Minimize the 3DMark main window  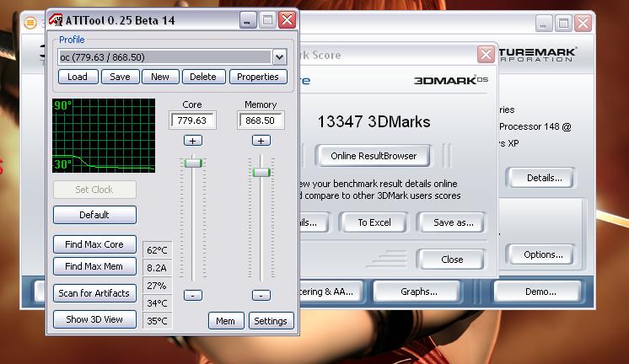point(544,24)
